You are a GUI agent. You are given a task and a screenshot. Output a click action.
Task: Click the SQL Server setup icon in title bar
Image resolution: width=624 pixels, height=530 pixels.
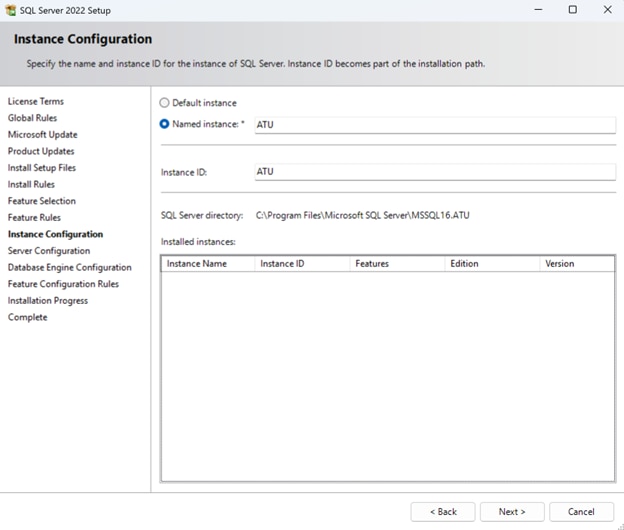point(11,10)
